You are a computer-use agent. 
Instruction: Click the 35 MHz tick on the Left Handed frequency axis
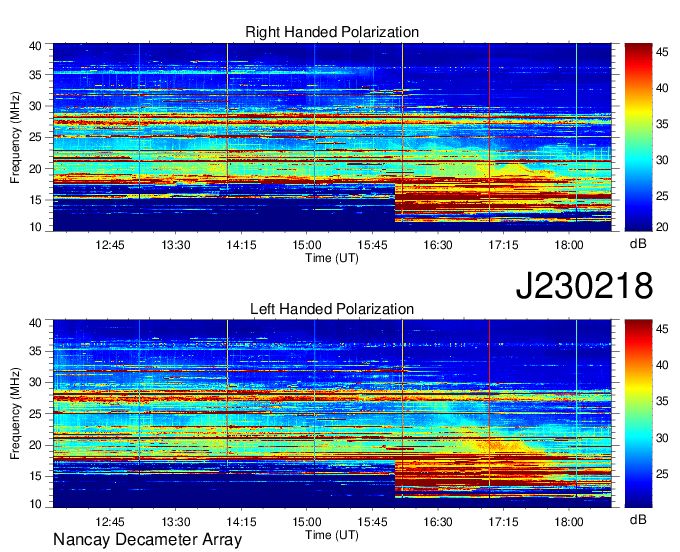pos(35,351)
